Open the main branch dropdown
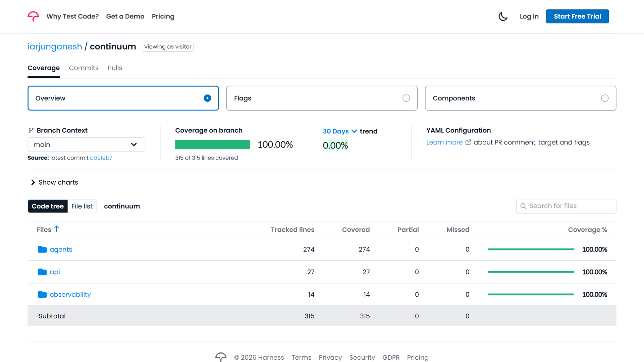The height and width of the screenshot is (362, 644). tap(86, 144)
